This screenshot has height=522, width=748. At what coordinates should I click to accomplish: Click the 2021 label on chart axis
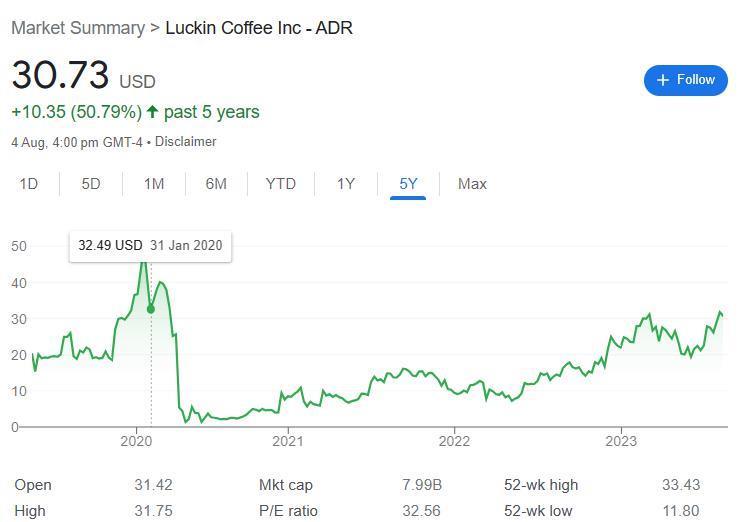tap(287, 441)
